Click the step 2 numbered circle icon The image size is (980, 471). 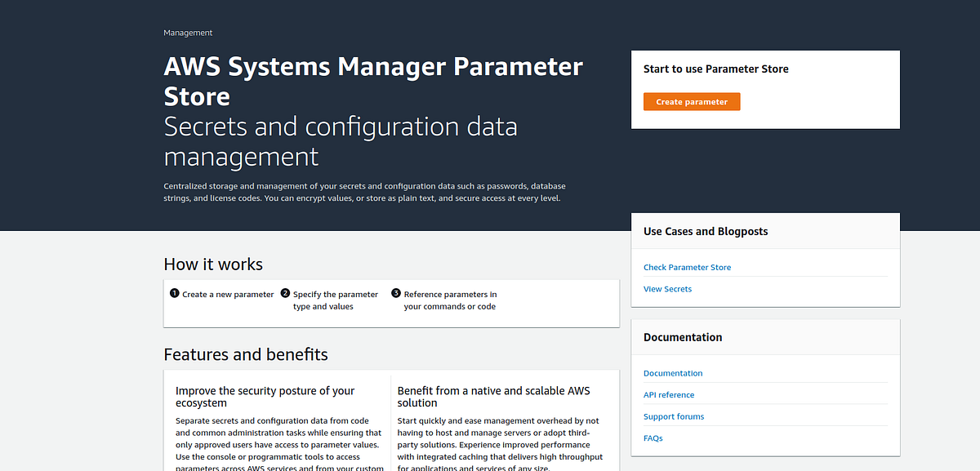coord(285,293)
